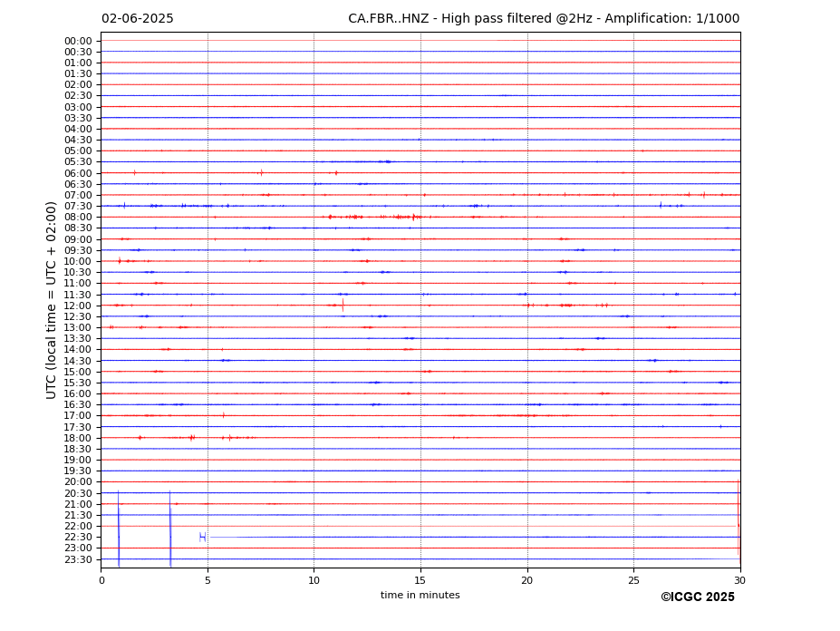Click the tall blue spike near minute 1
This screenshot has height=631, width=840.
(119, 529)
